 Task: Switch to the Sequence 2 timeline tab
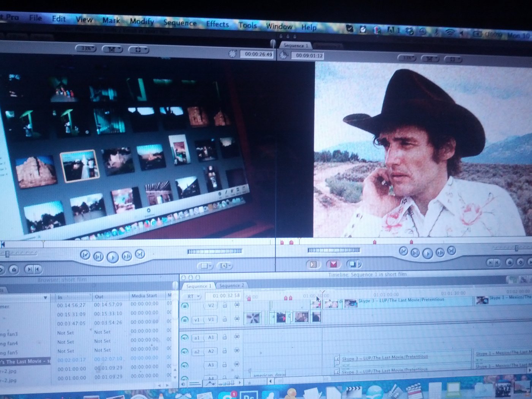tap(232, 285)
